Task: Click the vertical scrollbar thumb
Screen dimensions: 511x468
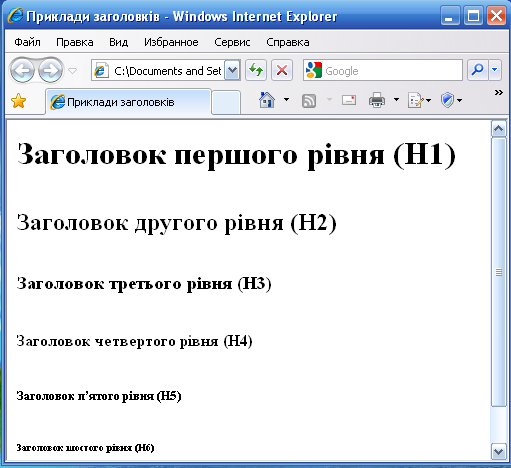Action: [x=499, y=272]
